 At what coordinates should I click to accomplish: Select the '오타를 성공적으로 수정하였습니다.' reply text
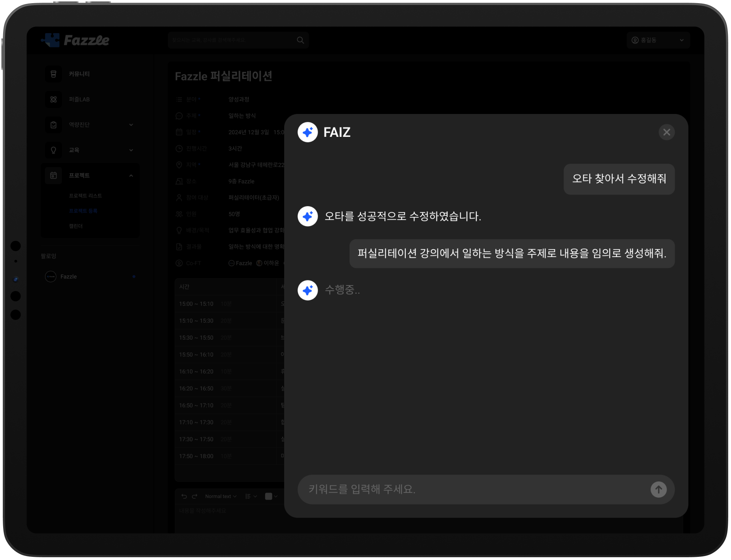(403, 216)
